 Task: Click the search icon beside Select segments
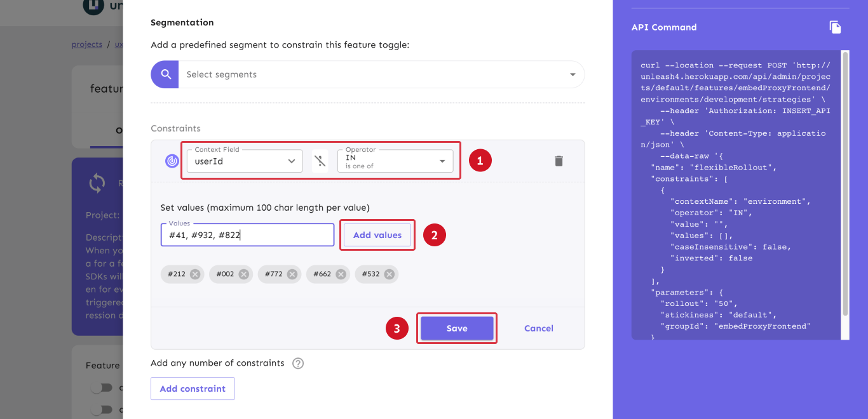tap(165, 74)
